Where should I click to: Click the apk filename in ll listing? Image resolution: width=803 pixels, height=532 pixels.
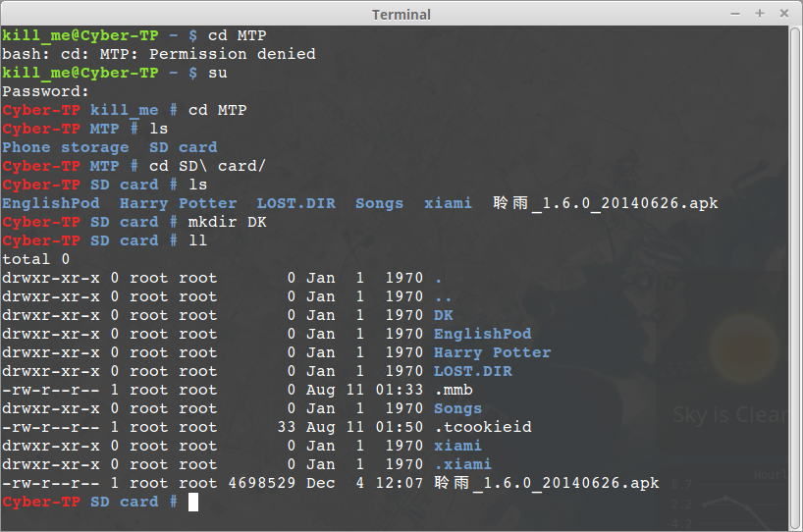coord(547,483)
